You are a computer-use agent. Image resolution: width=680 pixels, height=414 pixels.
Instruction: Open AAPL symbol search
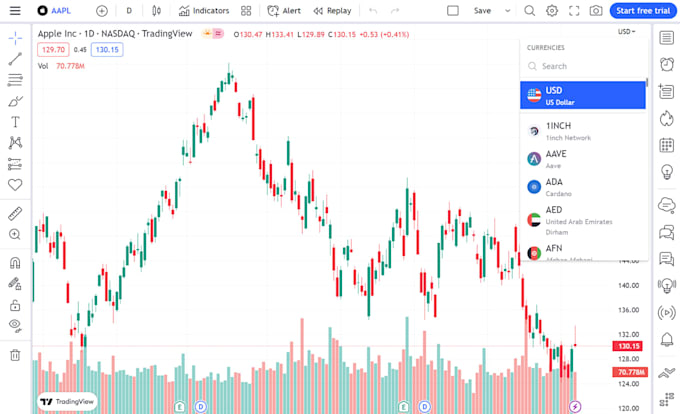pyautogui.click(x=54, y=10)
